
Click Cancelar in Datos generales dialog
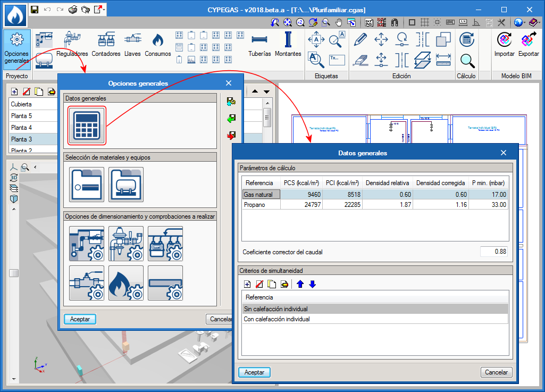click(x=496, y=372)
